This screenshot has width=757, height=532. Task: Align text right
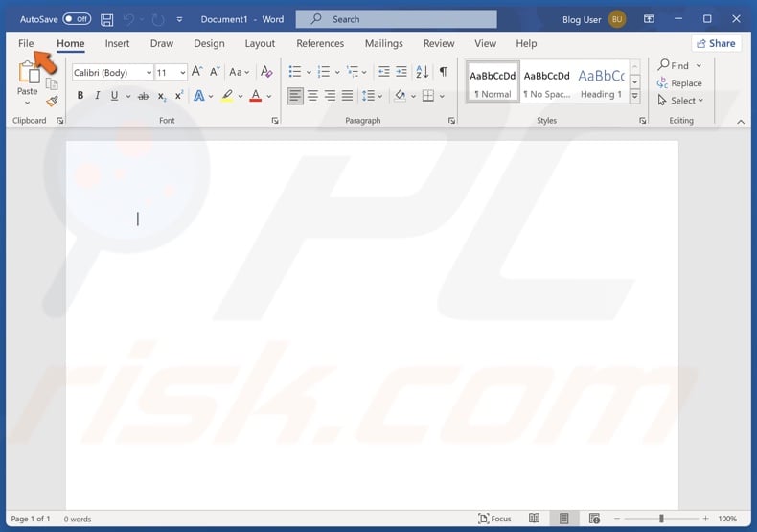click(331, 96)
